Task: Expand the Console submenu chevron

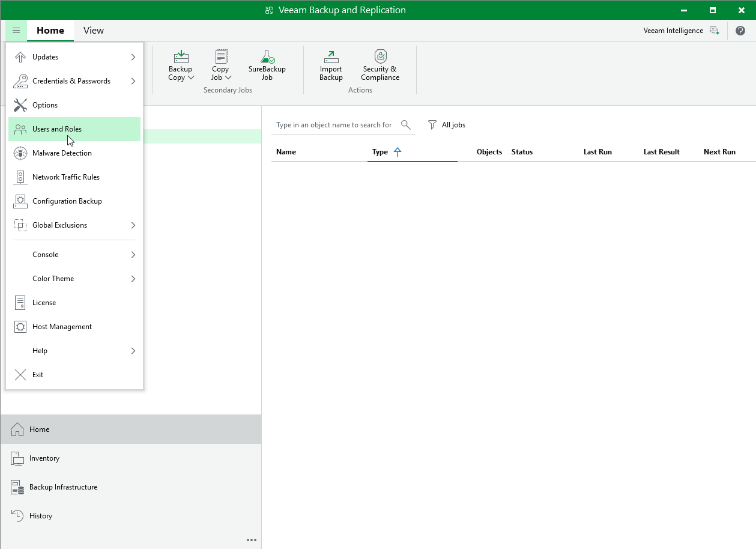Action: [x=133, y=255]
